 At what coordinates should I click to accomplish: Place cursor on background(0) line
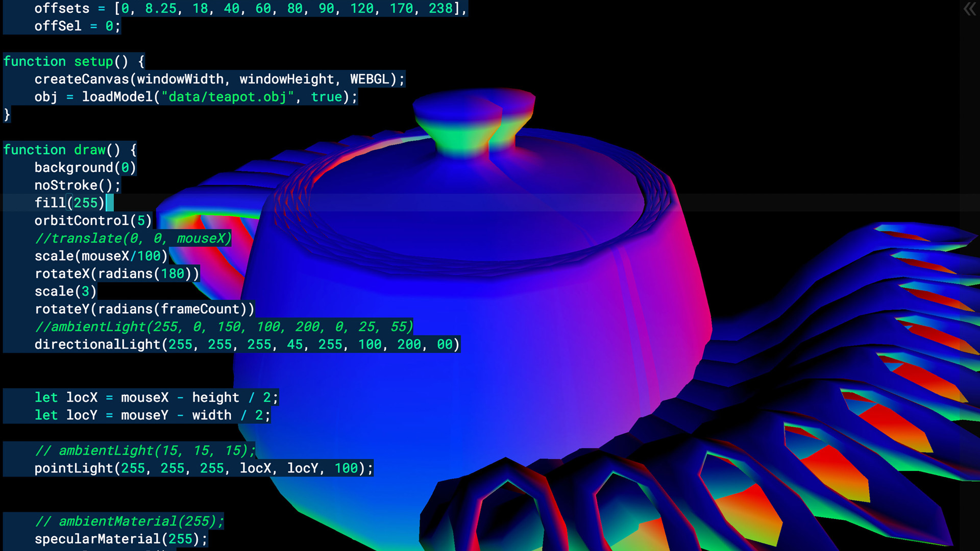tap(85, 168)
